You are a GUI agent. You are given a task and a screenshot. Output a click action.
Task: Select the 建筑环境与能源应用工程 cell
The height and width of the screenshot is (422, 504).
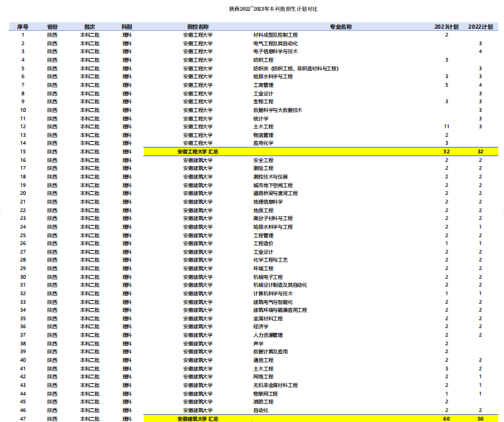280,310
